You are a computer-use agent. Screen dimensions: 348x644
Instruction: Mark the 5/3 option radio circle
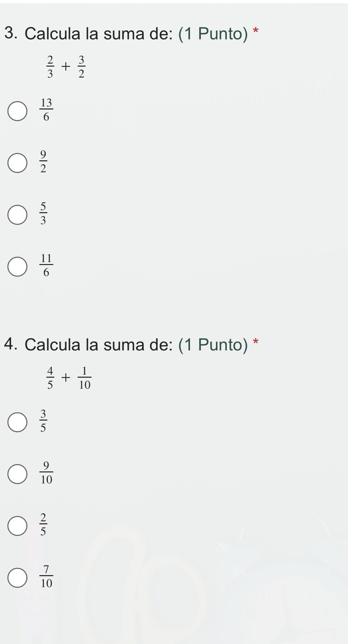click(x=18, y=215)
